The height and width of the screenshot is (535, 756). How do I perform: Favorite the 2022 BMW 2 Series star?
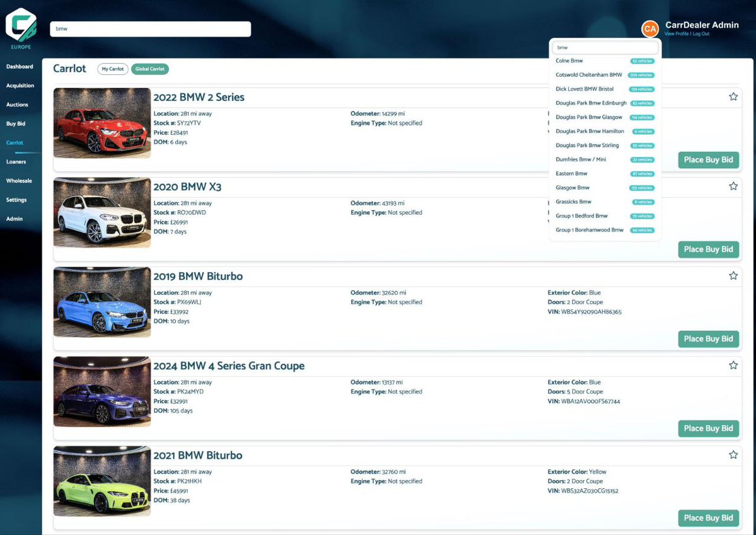point(733,96)
